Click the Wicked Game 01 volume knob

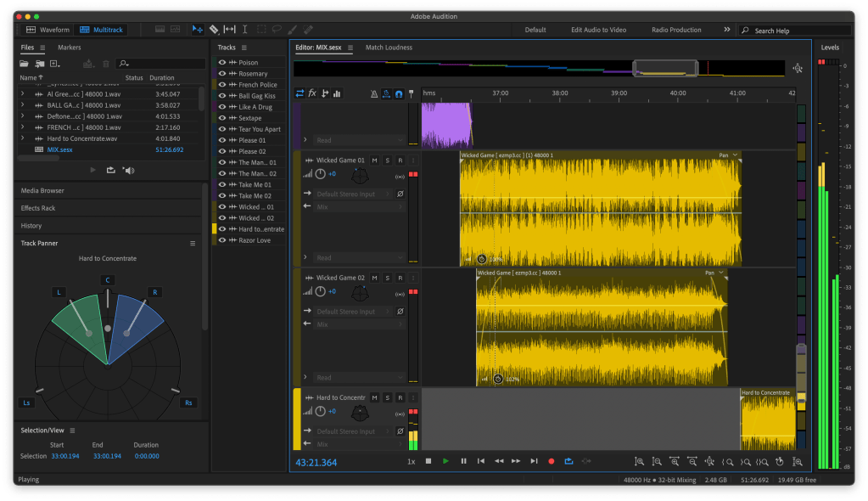[320, 174]
